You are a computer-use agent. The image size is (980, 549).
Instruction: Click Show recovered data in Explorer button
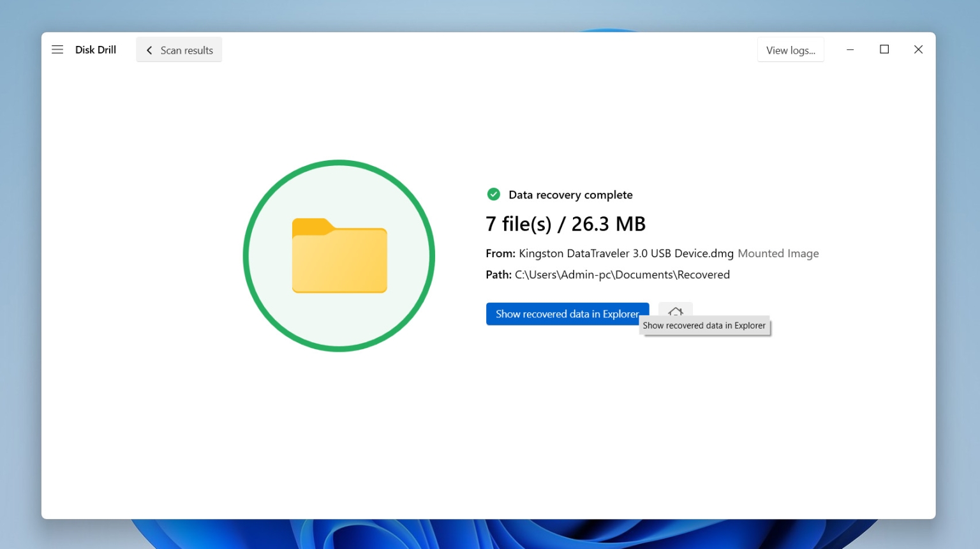coord(567,314)
